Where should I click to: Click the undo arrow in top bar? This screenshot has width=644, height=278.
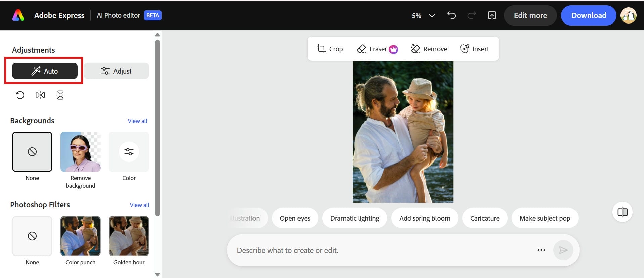pos(451,15)
